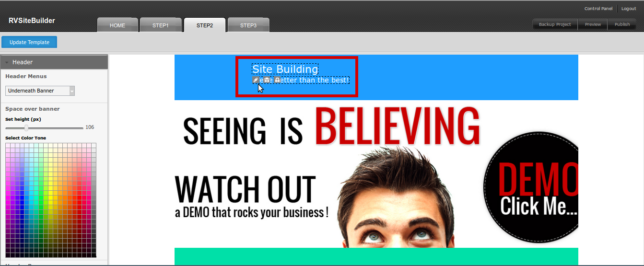The width and height of the screenshot is (644, 266).
Task: Collapse the Header panel arrow
Action: 7,62
